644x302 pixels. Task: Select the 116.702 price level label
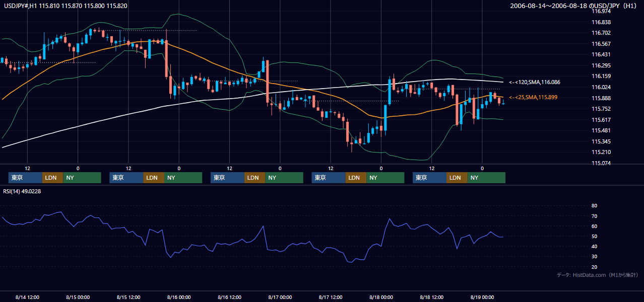(601, 33)
